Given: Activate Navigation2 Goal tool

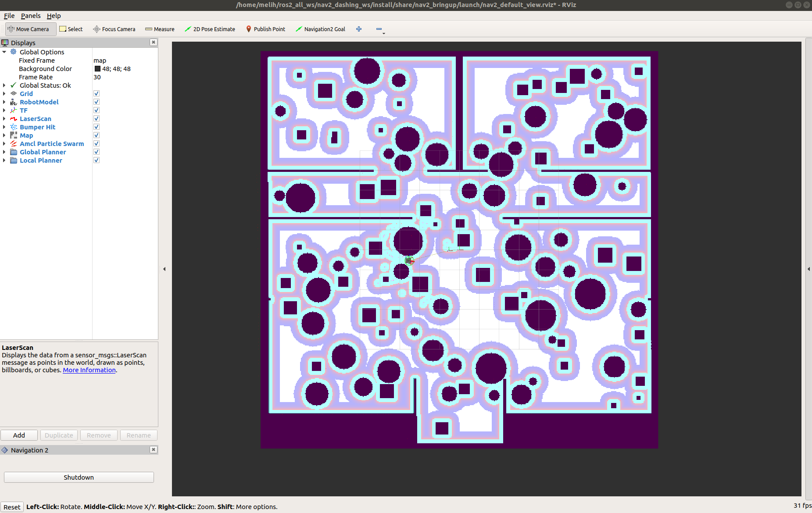Looking at the screenshot, I should [320, 29].
